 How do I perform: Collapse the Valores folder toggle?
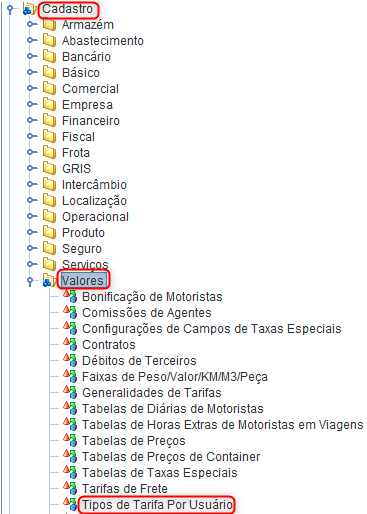[x=30, y=281]
